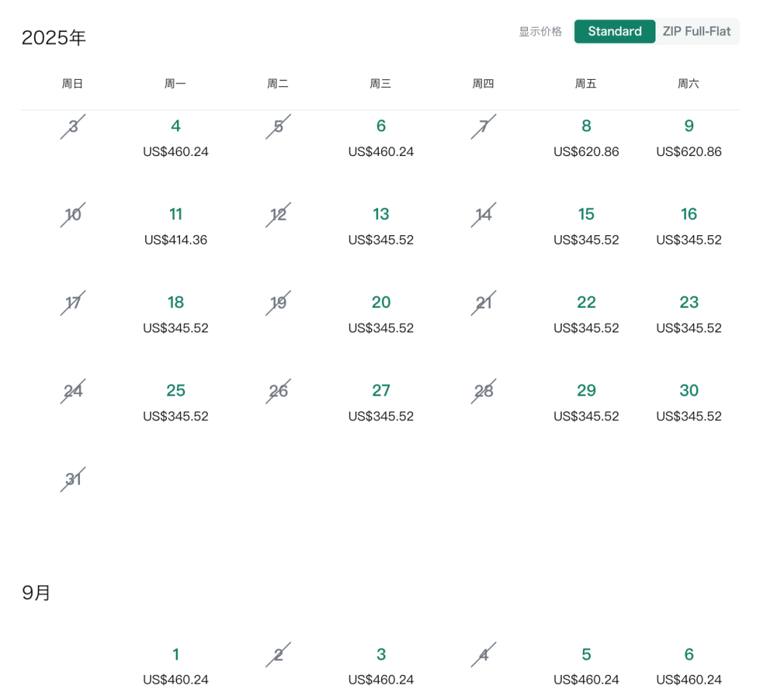
Task: Choose Monday the 25th
Action: pos(176,402)
